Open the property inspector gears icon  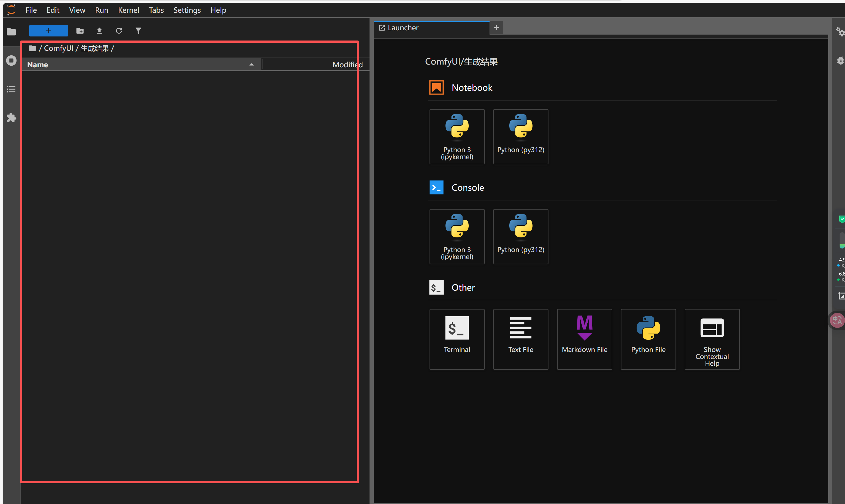840,32
